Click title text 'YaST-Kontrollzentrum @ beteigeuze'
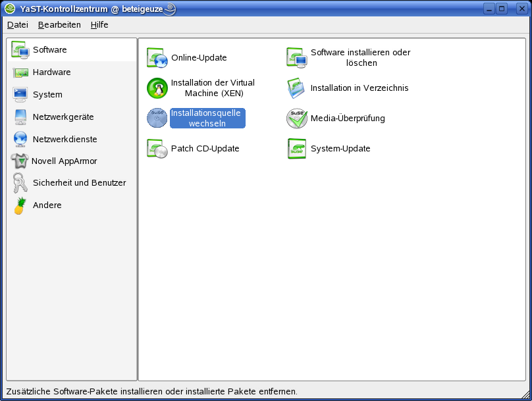This screenshot has height=401, width=532. pyautogui.click(x=92, y=9)
